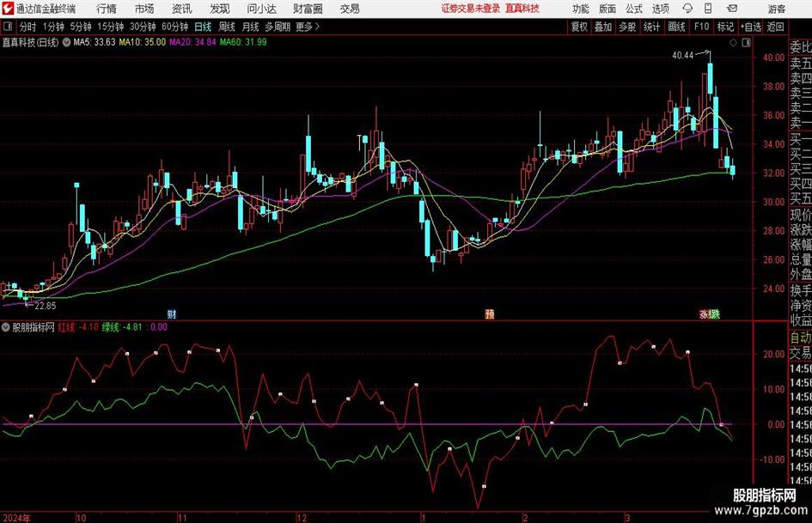Screen dimensions: 812x523
Task: Click the 自动 label in the right panel
Action: [801, 338]
